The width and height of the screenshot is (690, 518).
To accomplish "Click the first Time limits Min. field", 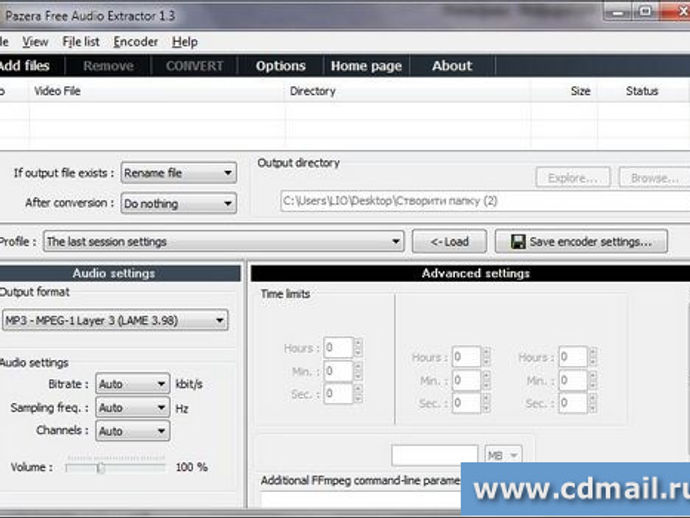I will pyautogui.click(x=338, y=371).
